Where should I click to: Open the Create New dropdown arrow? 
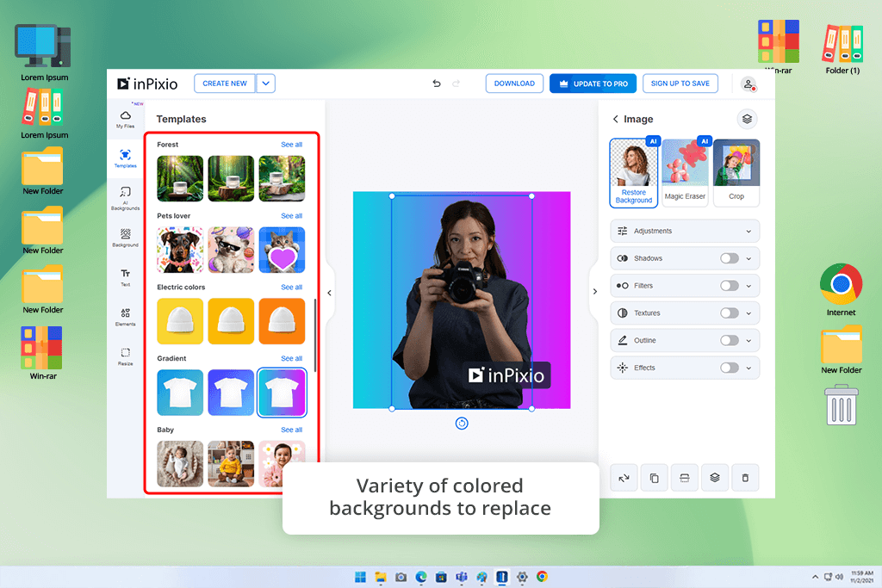[x=265, y=84]
